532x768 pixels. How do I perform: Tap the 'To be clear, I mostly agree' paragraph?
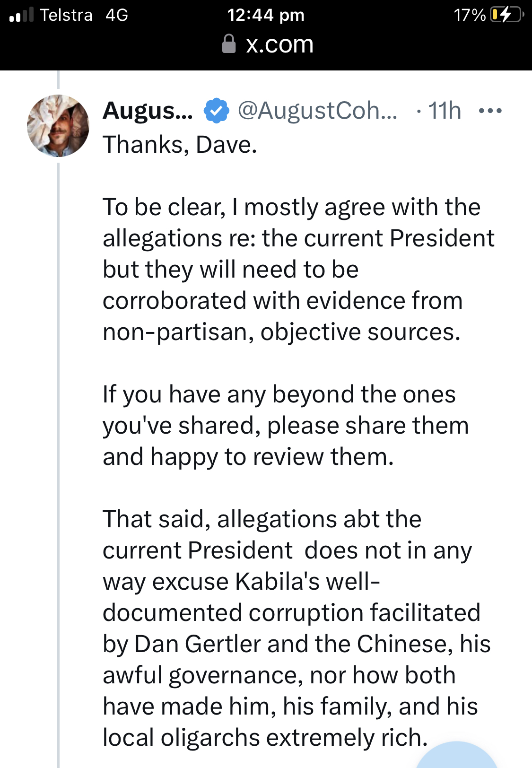coord(298,270)
